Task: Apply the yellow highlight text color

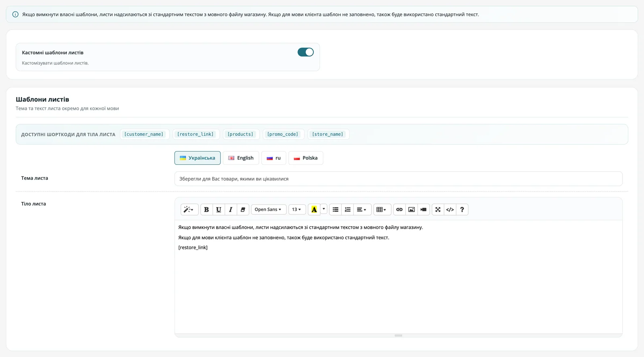Action: click(x=314, y=210)
